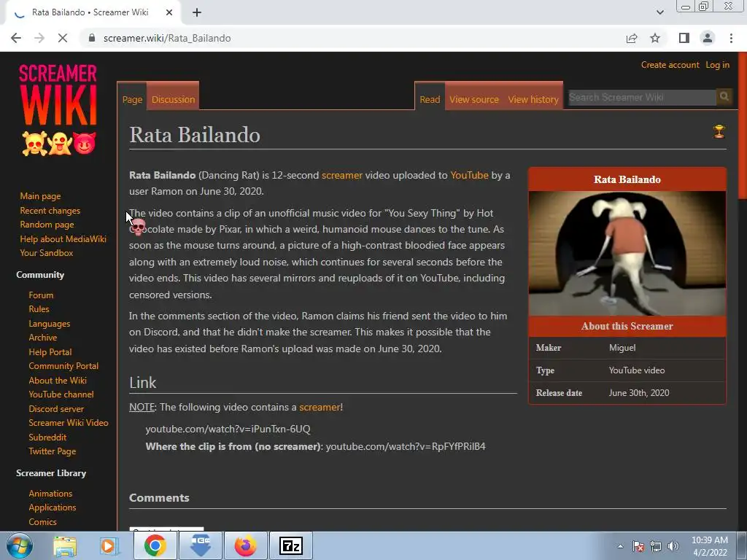747x560 pixels.
Task: Close the Rata Bailando tab
Action: pos(169,13)
